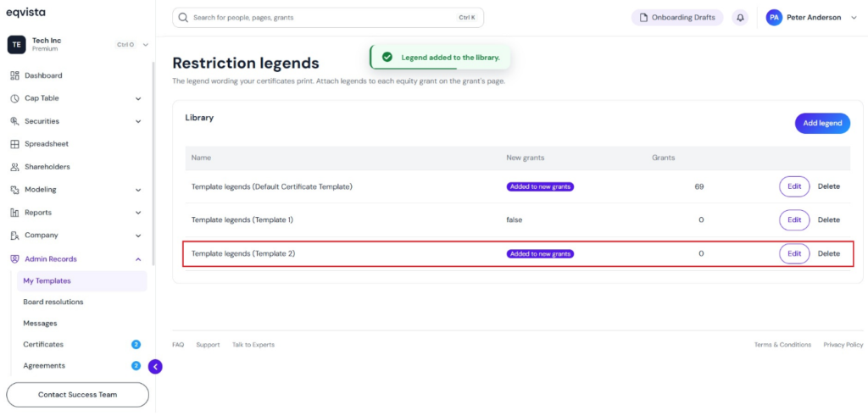The width and height of the screenshot is (868, 416).
Task: Open Privacy Policy link
Action: (843, 345)
